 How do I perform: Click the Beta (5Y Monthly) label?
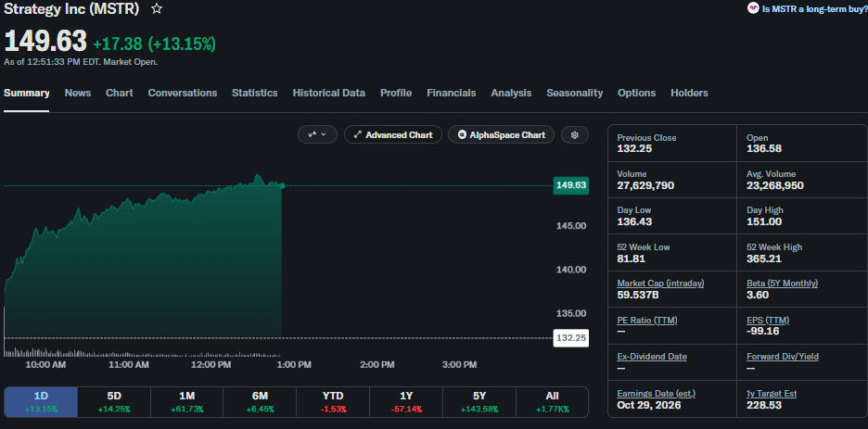(782, 283)
